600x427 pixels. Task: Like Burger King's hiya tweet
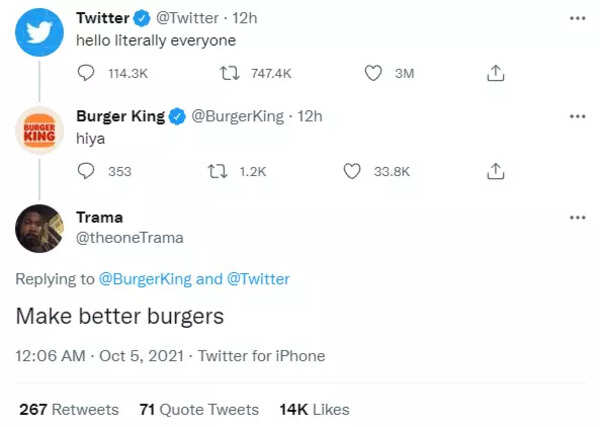pos(352,171)
